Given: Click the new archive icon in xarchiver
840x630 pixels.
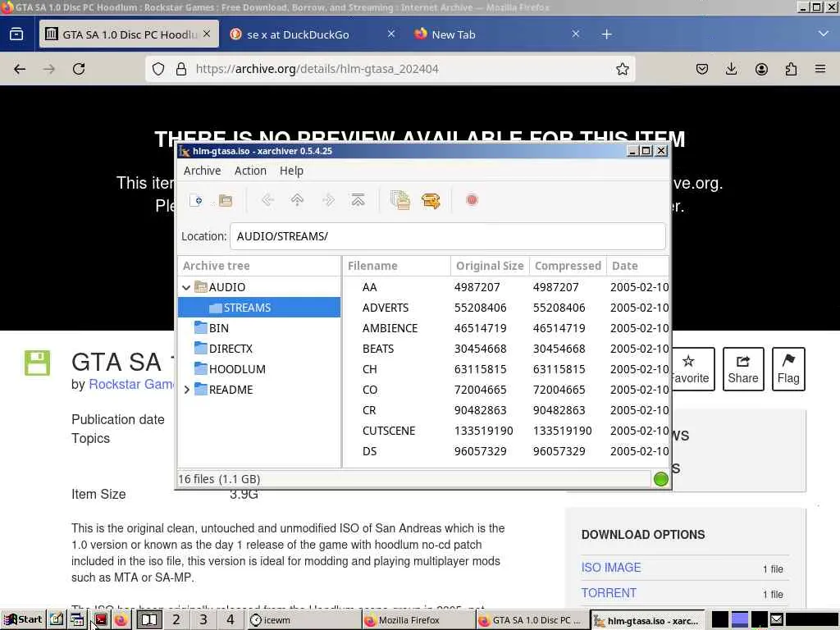Looking at the screenshot, I should click(x=196, y=200).
